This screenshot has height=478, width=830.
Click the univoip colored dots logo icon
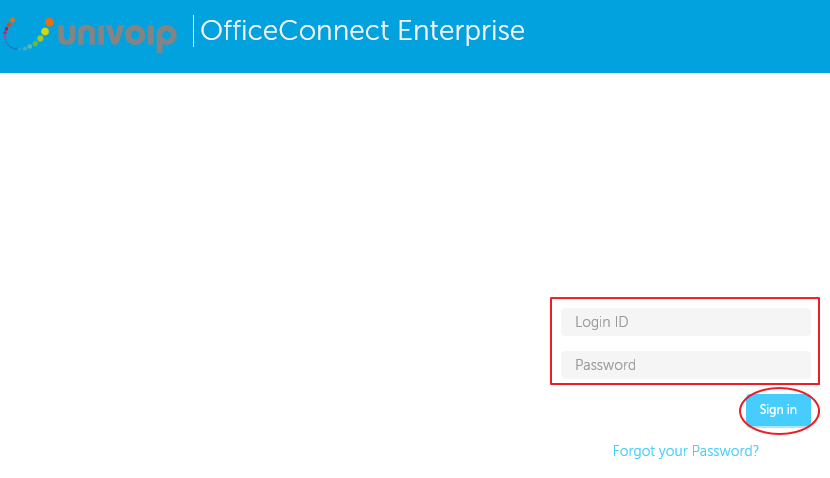click(28, 34)
